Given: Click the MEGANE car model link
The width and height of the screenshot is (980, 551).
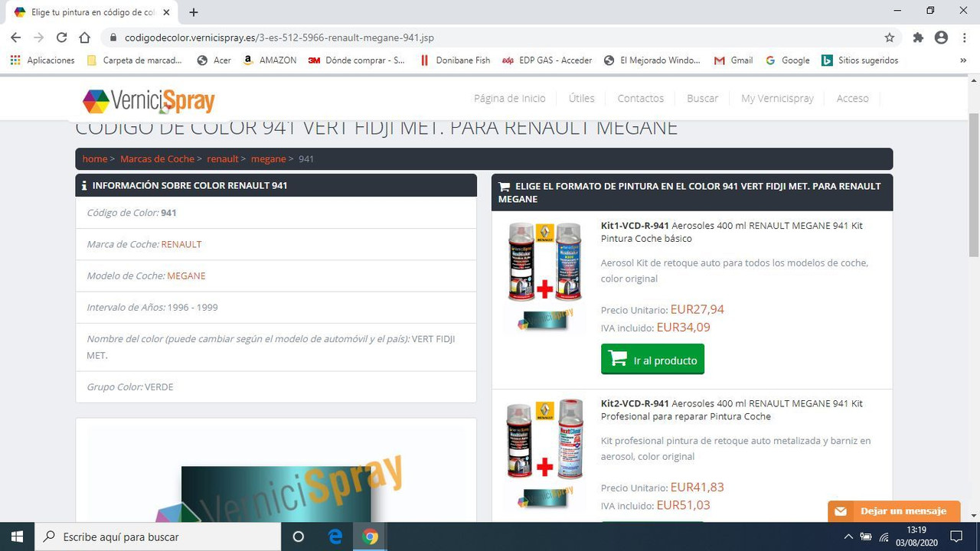Looking at the screenshot, I should click(x=186, y=275).
